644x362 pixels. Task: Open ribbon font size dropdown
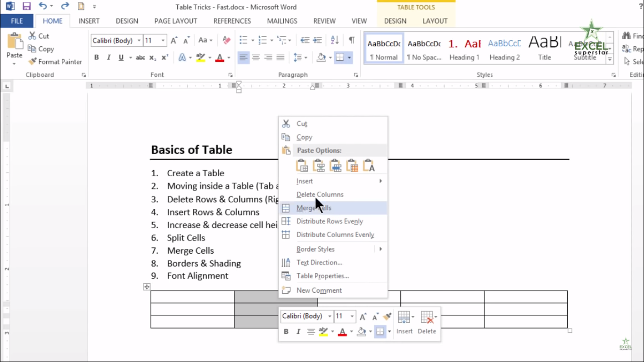[163, 41]
